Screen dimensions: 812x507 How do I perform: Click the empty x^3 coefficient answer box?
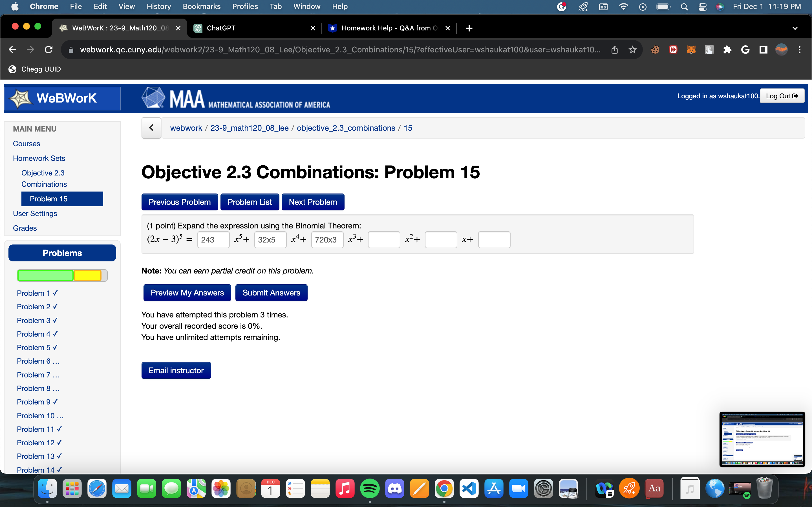[x=384, y=239]
